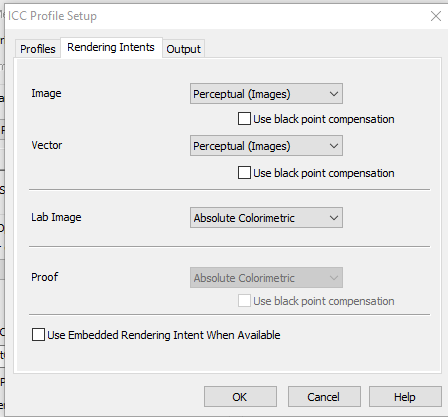
Task: Enable black point compensation for Image
Action: click(x=244, y=119)
